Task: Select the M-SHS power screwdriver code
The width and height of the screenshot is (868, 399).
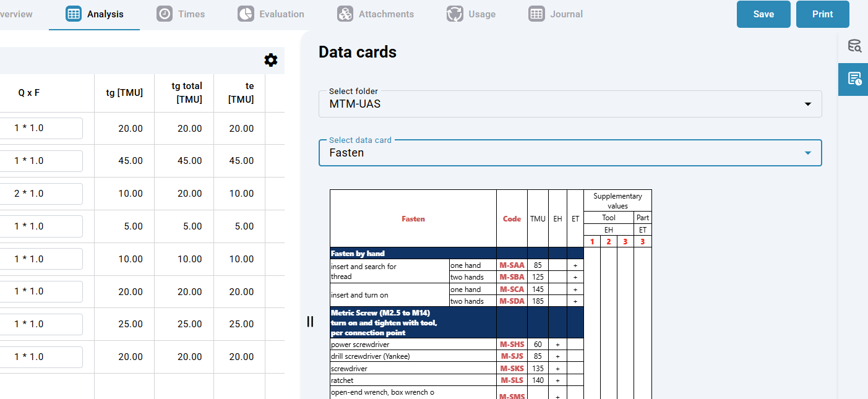Action: click(512, 345)
